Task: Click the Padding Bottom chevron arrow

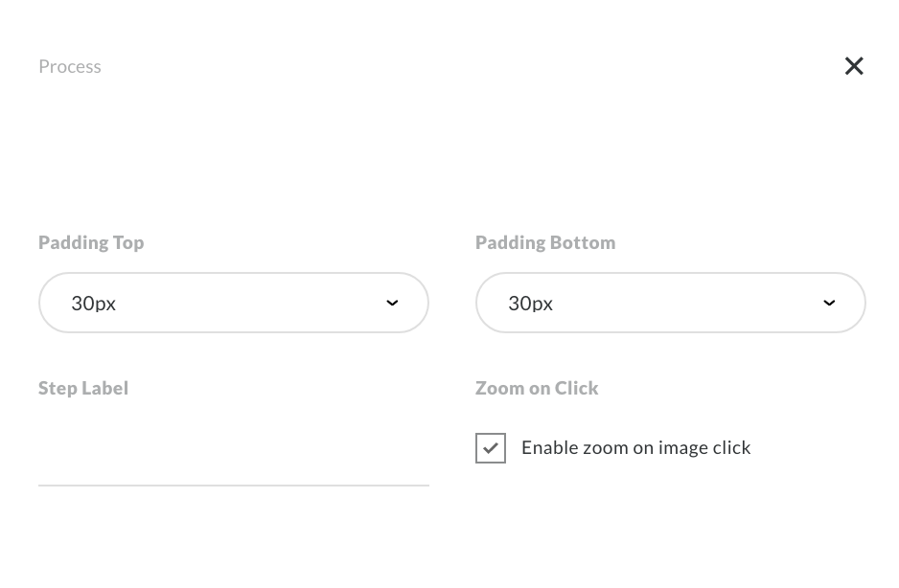Action: (829, 303)
